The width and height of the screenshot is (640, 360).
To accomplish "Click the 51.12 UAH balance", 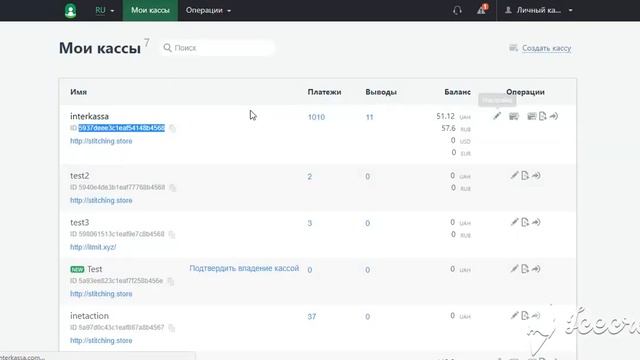I will (x=445, y=116).
